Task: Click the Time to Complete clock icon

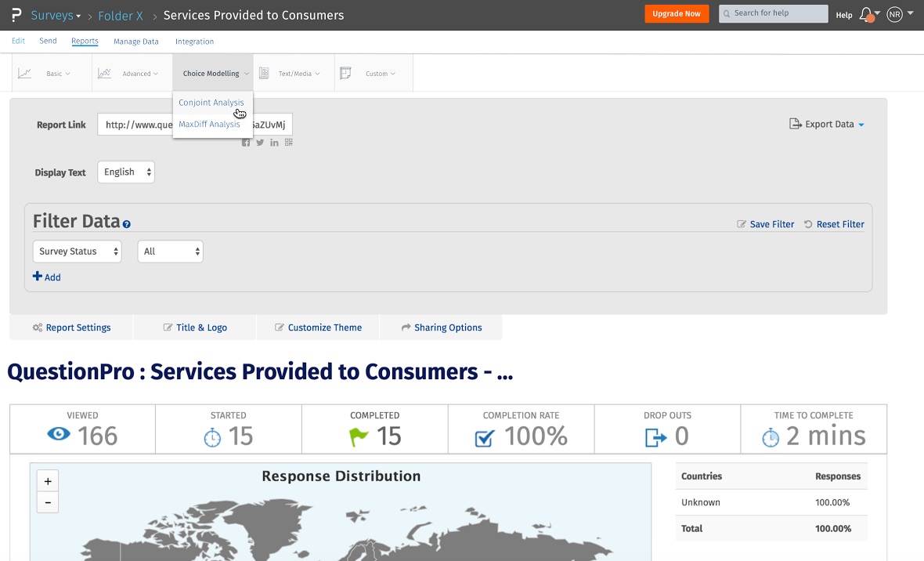Action: click(x=771, y=438)
